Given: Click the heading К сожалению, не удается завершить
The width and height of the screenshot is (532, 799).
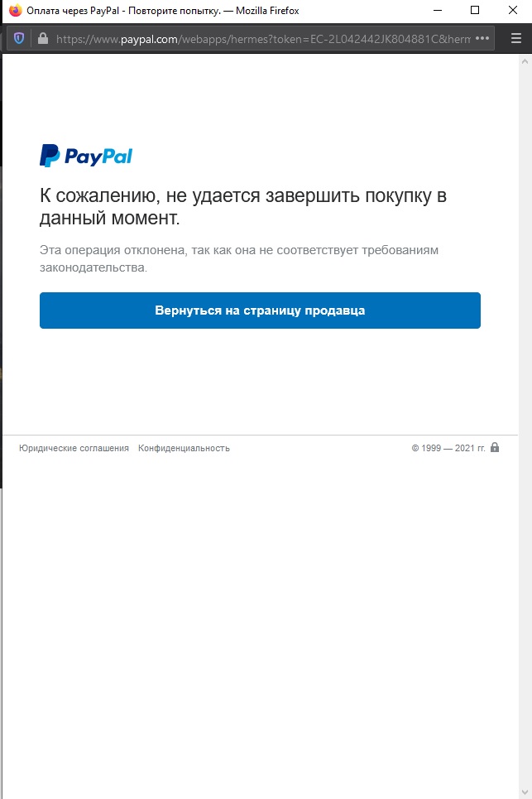Looking at the screenshot, I should (243, 206).
